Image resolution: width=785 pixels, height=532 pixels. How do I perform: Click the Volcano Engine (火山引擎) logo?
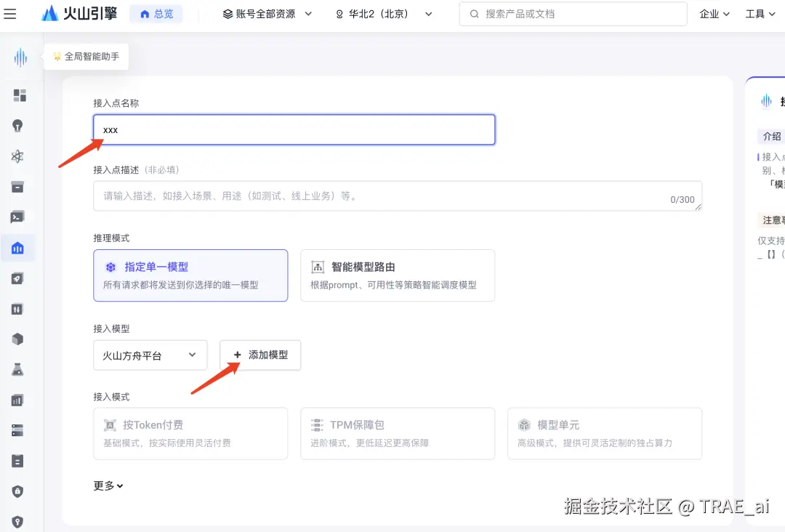point(79,14)
